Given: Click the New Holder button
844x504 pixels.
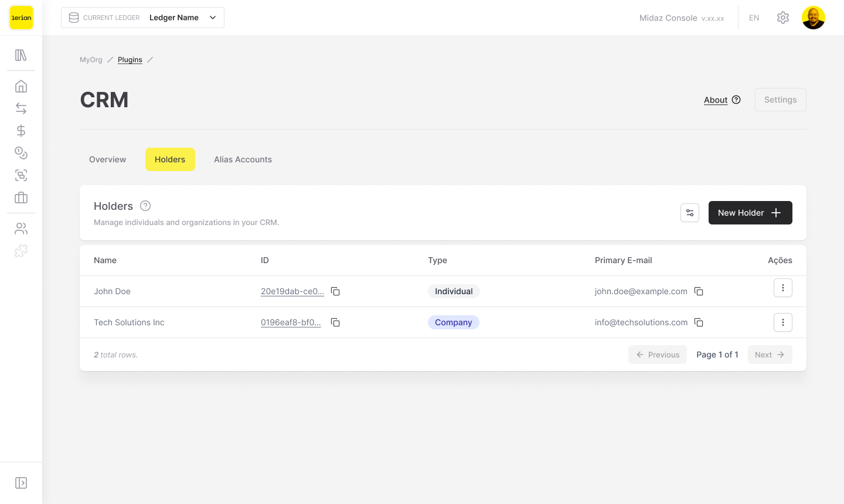Looking at the screenshot, I should 750,213.
